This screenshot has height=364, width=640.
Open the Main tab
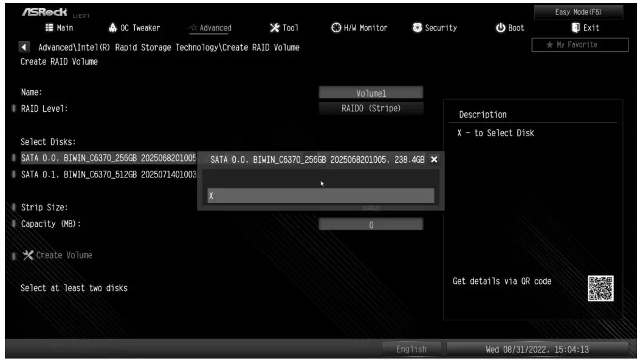tap(59, 28)
